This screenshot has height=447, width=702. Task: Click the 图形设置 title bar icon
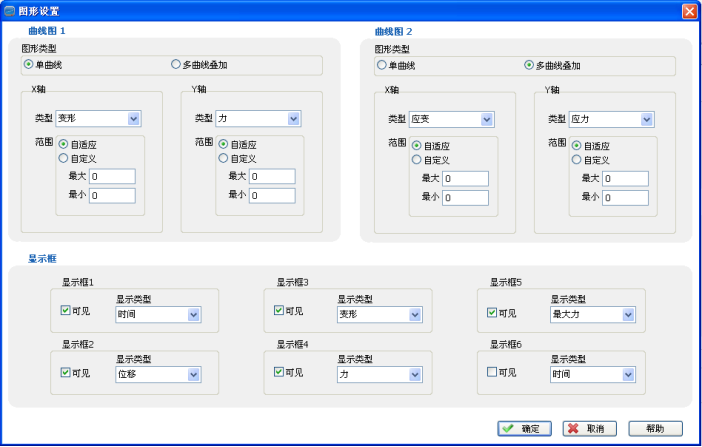(9, 11)
